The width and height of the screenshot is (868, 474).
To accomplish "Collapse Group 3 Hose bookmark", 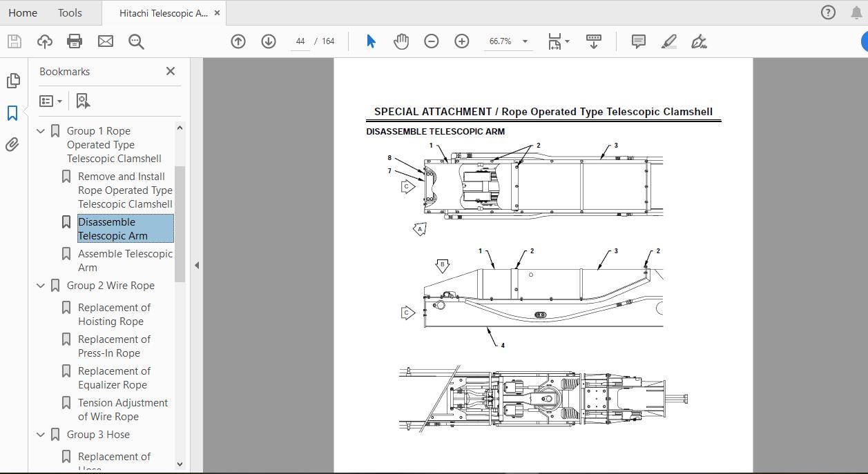I will [41, 435].
